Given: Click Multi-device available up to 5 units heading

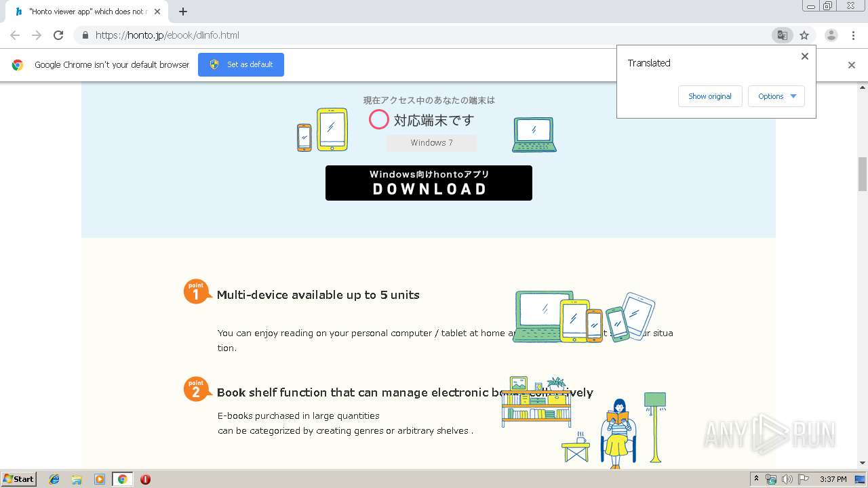Looking at the screenshot, I should (x=318, y=295).
